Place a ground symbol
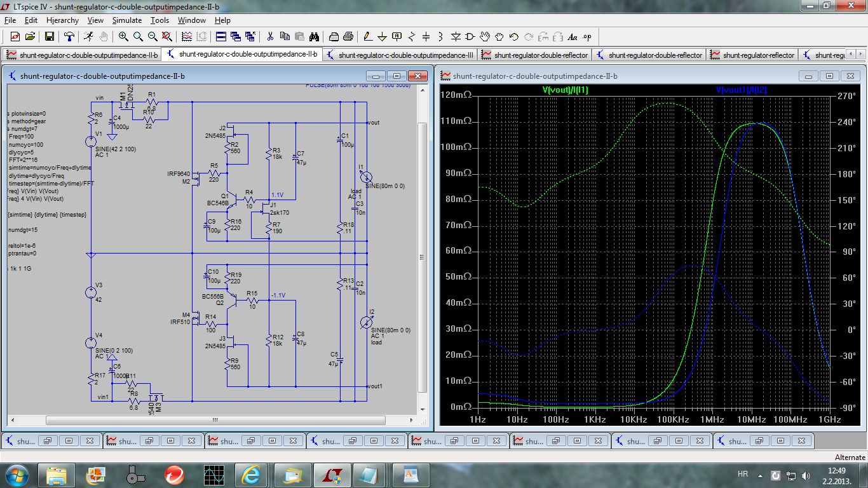This screenshot has width=868, height=488. pos(382,36)
